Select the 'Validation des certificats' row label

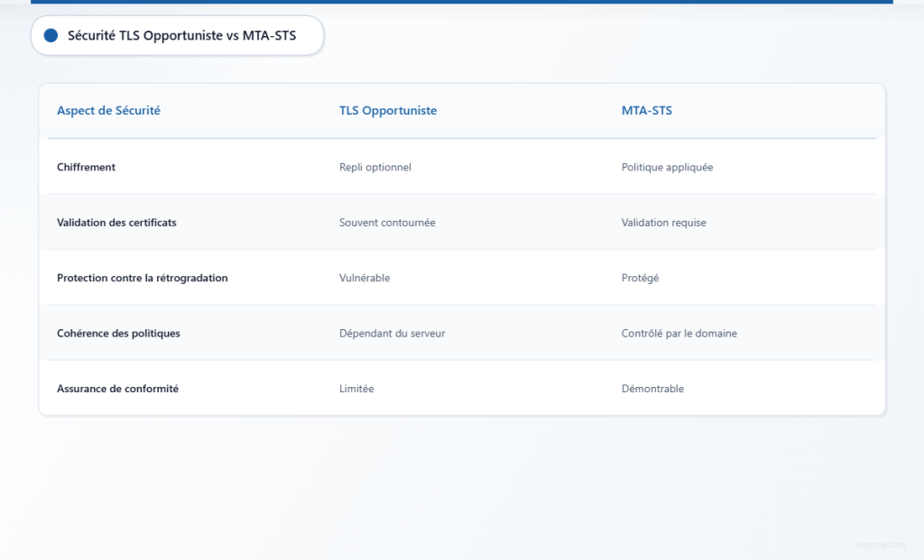[x=116, y=222]
